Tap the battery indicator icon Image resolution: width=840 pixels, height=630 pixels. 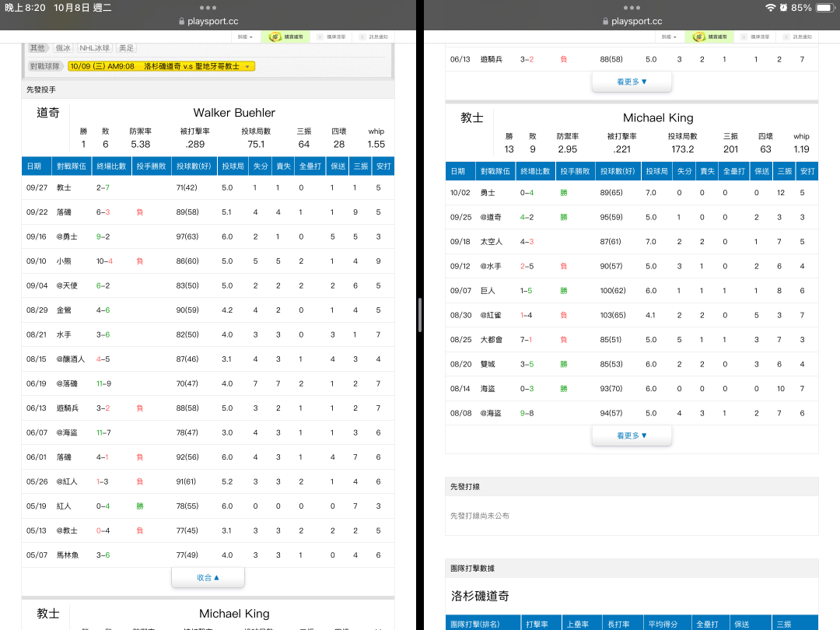(825, 8)
